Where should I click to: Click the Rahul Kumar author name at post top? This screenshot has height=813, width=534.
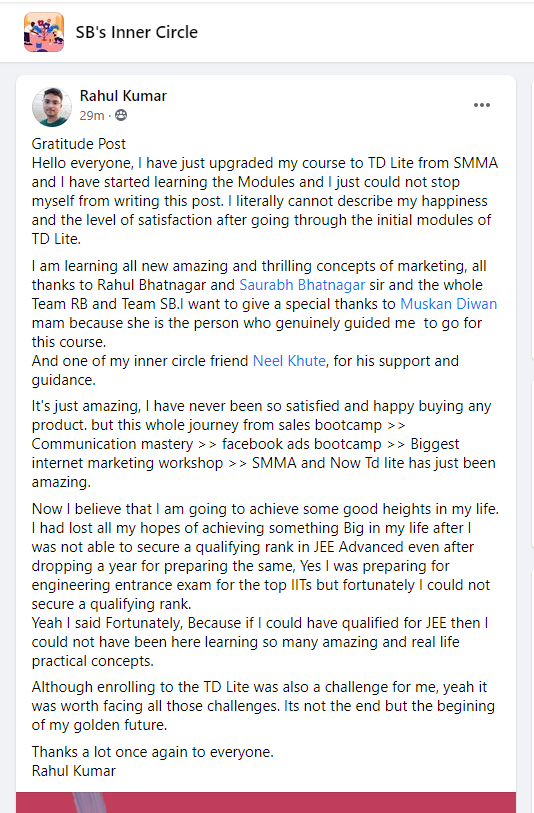[123, 96]
